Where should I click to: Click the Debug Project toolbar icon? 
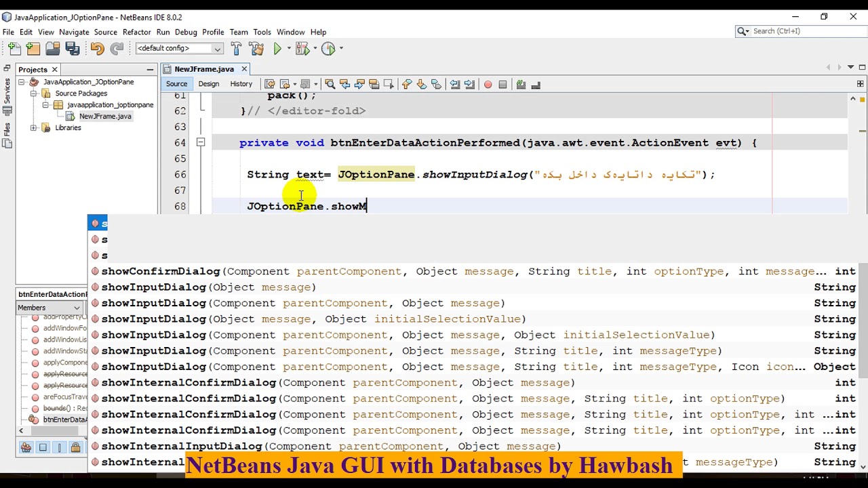[x=302, y=49]
